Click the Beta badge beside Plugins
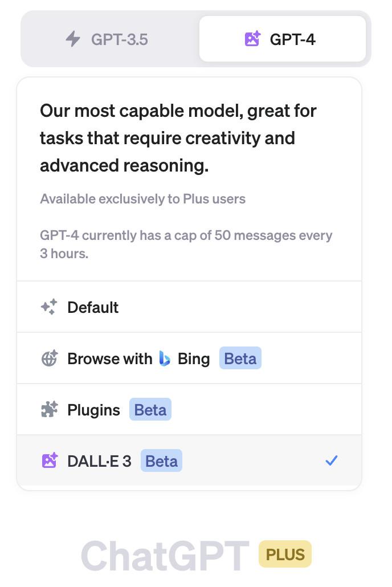This screenshot has width=392, height=587. pyautogui.click(x=150, y=410)
